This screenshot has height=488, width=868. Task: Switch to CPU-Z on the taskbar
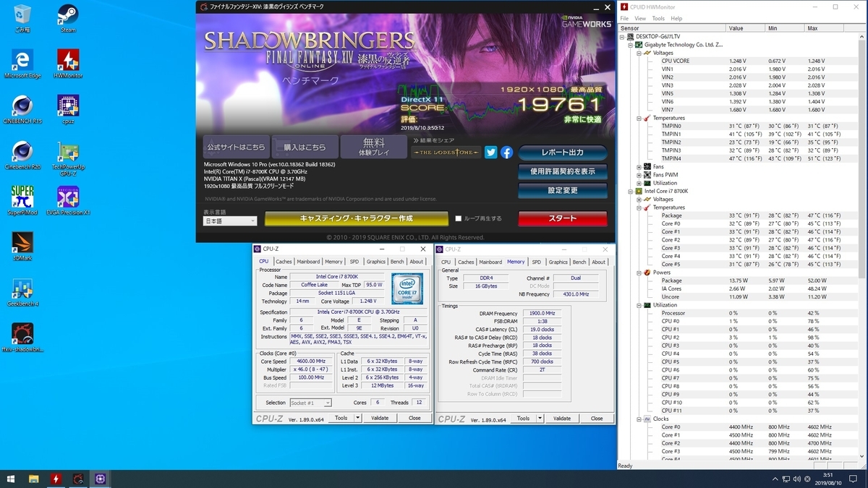click(100, 479)
